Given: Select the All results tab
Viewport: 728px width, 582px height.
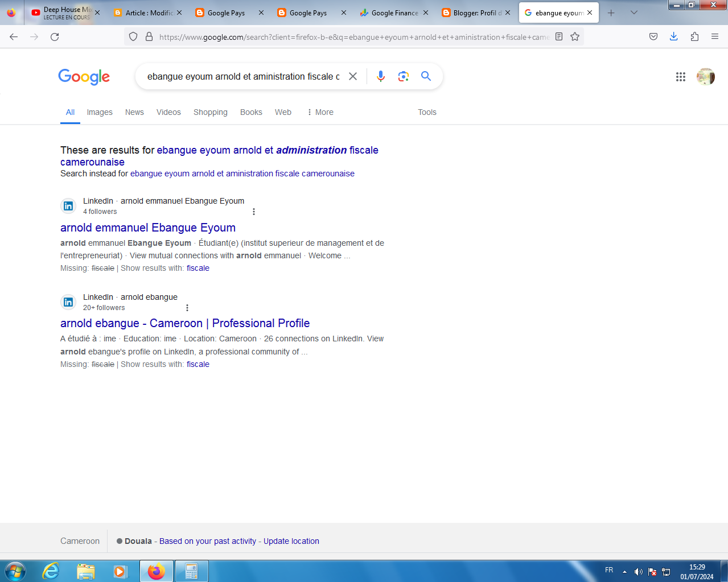Looking at the screenshot, I should coord(70,112).
